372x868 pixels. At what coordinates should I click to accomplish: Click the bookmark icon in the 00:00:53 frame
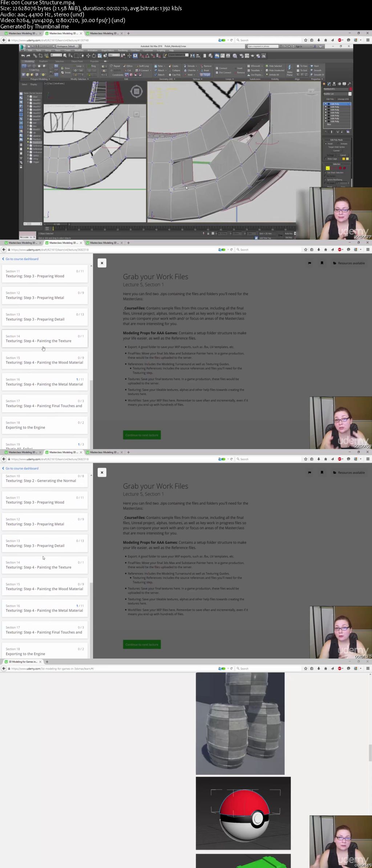coord(322,263)
